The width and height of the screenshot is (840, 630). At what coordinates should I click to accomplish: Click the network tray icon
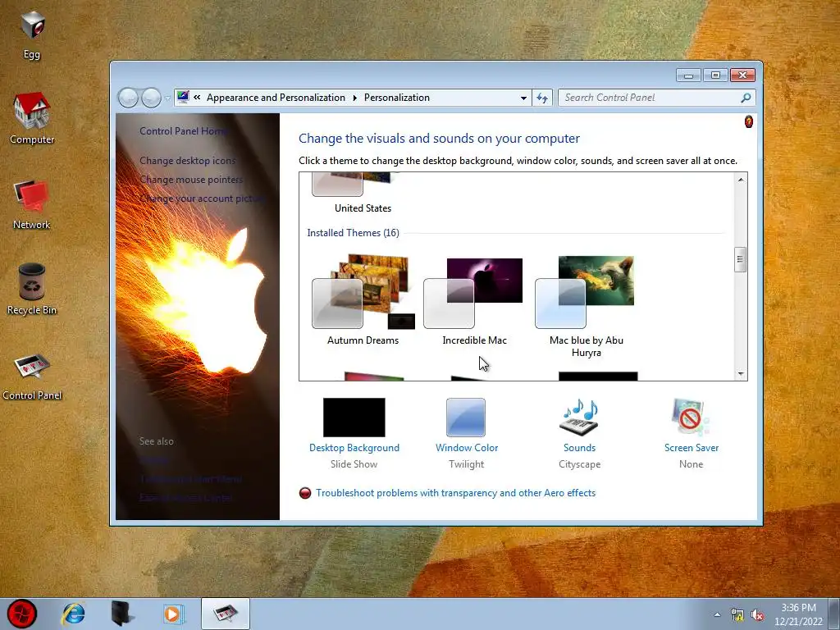tap(737, 614)
